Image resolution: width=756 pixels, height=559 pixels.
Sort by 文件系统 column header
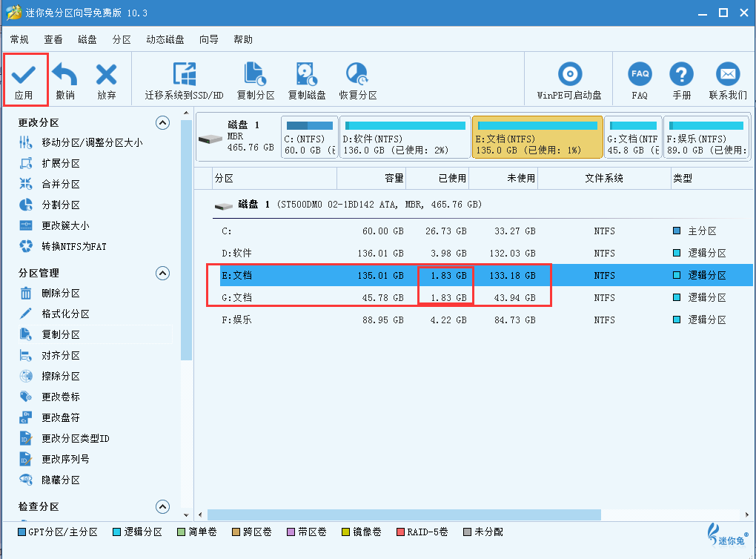(x=604, y=179)
